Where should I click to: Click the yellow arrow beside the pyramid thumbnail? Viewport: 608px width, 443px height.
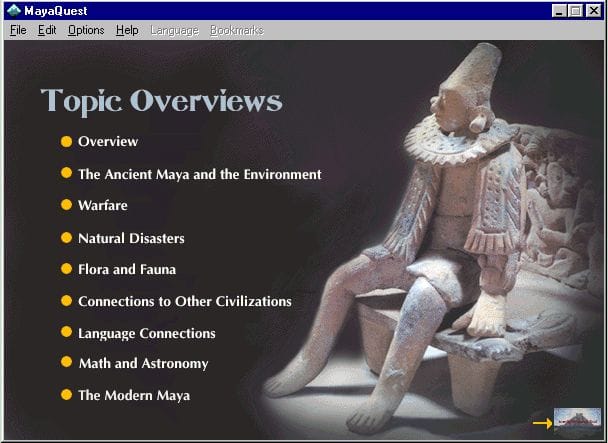click(541, 422)
